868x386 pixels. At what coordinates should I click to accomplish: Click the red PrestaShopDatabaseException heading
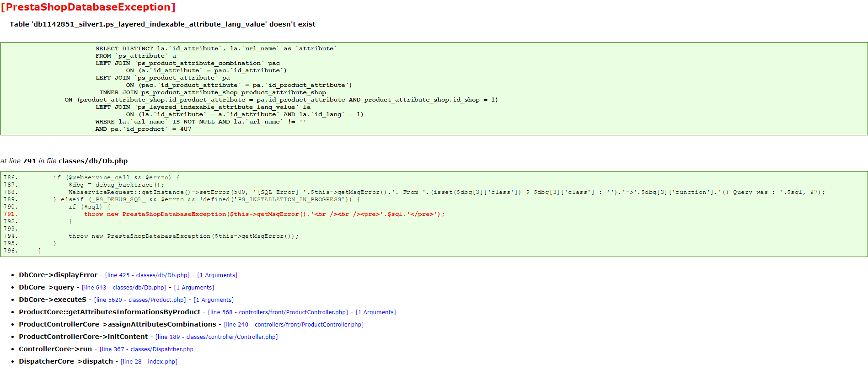[x=88, y=7]
